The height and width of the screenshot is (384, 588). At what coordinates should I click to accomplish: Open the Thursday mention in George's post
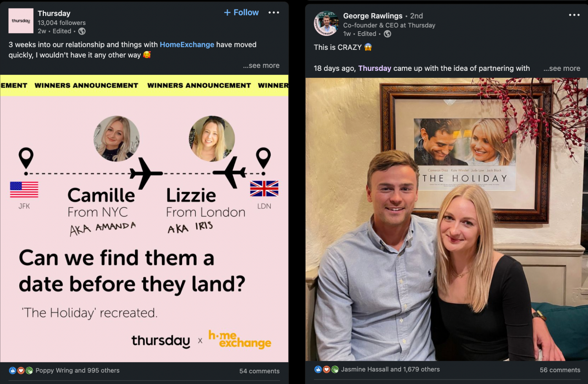375,68
